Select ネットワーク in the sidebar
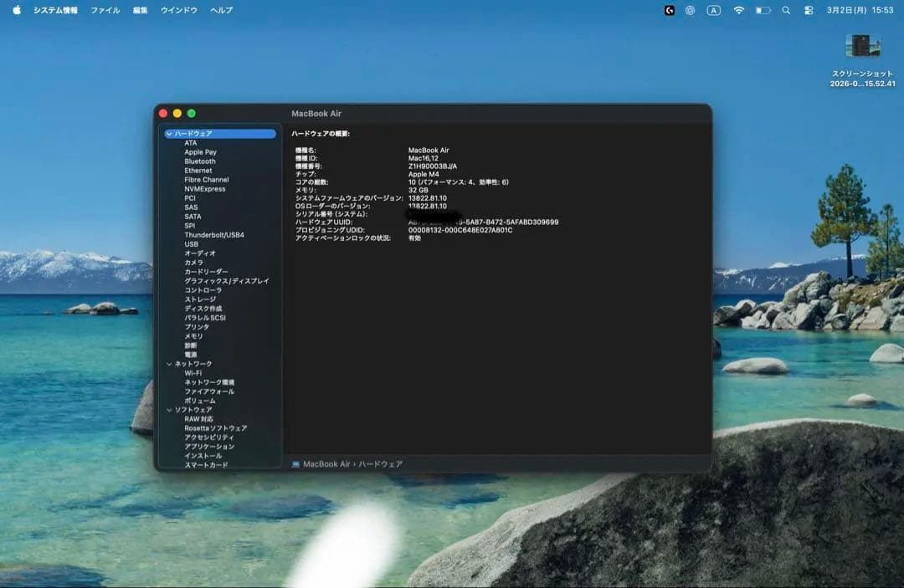This screenshot has width=904, height=588. (x=193, y=364)
